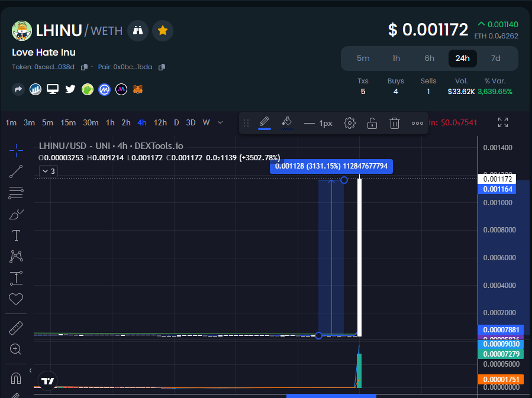
Task: Collapse the drawing toolbar side arrow
Action: [31, 371]
